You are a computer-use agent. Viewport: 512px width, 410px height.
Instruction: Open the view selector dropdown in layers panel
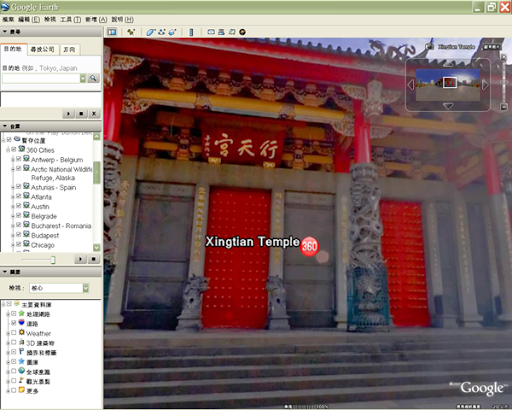(x=86, y=288)
